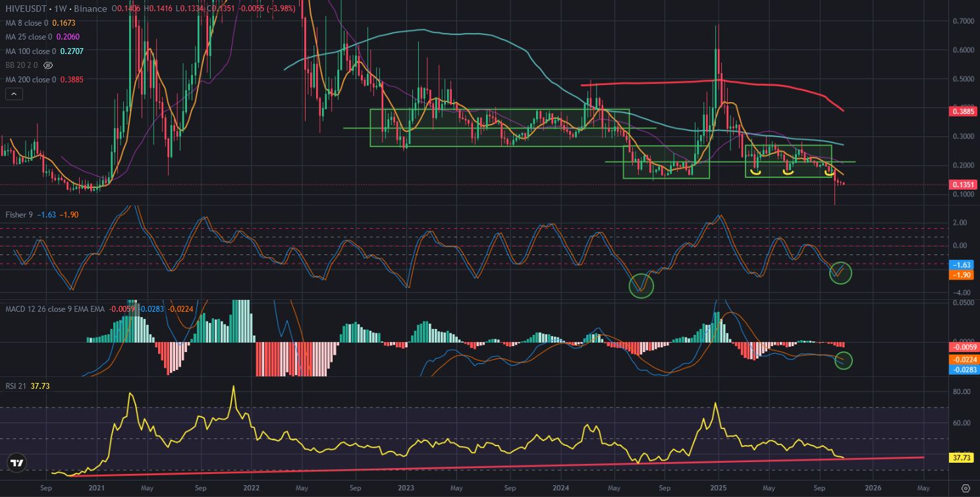Click the 2026 label on time axis
Image resolution: width=980 pixels, height=497 pixels.
point(872,488)
